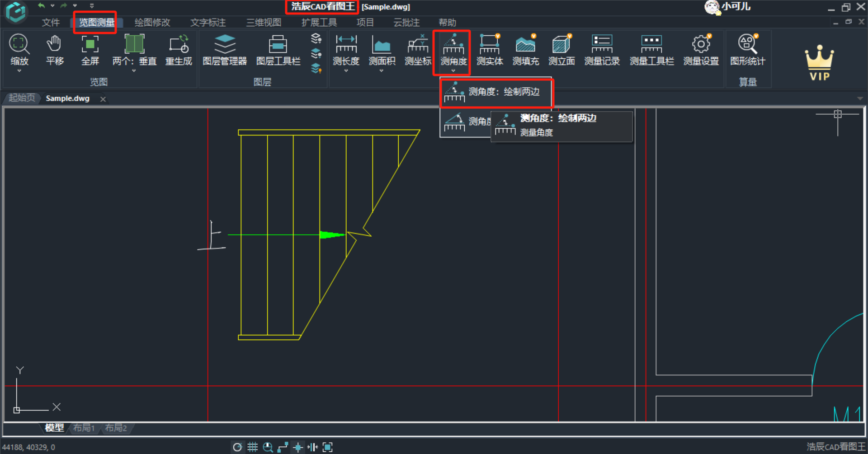The height and width of the screenshot is (454, 868).
Task: Expand the 测长度 dropdown arrow
Action: [346, 71]
